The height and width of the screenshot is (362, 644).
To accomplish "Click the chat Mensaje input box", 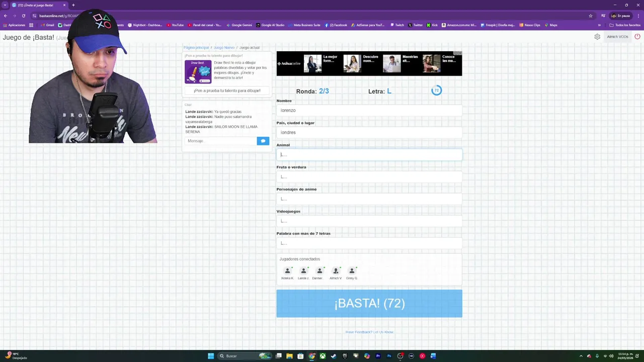I will point(220,141).
